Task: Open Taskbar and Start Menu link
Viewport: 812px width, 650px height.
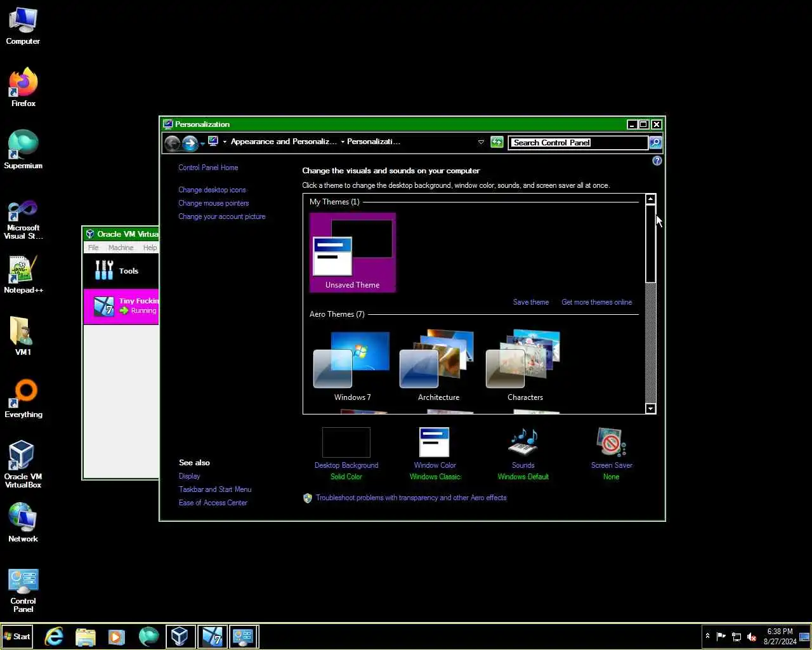Action: [x=215, y=489]
